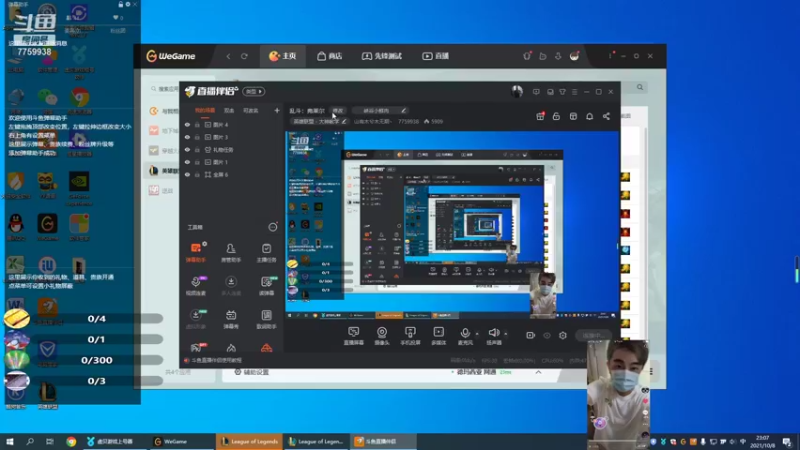The height and width of the screenshot is (450, 800).
Task: Add a new scene with the plus button
Action: click(277, 110)
